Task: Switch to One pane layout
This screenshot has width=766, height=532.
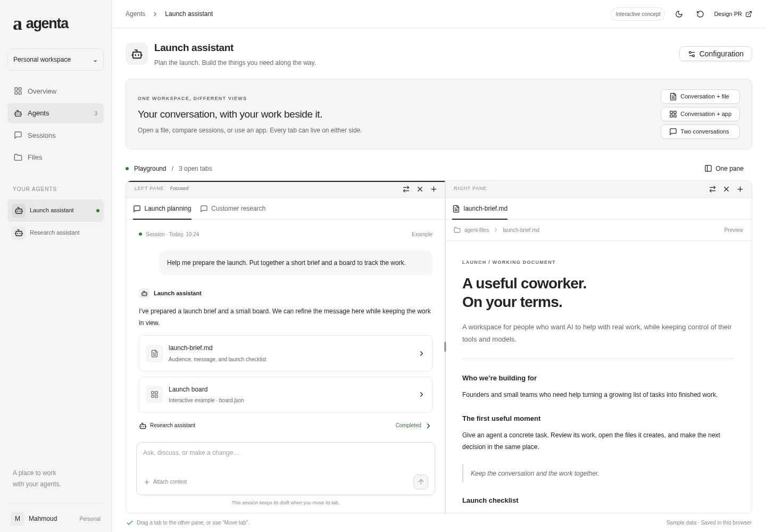Action: [x=724, y=169]
